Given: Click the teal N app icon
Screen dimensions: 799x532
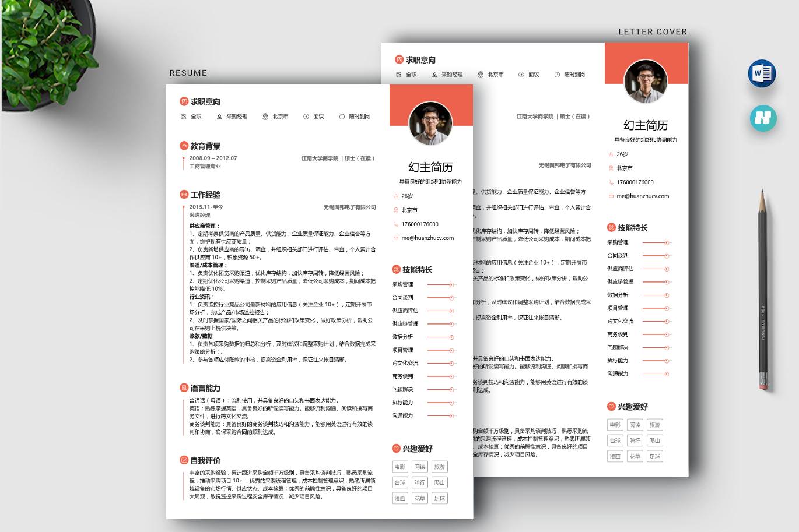Looking at the screenshot, I should tap(763, 118).
